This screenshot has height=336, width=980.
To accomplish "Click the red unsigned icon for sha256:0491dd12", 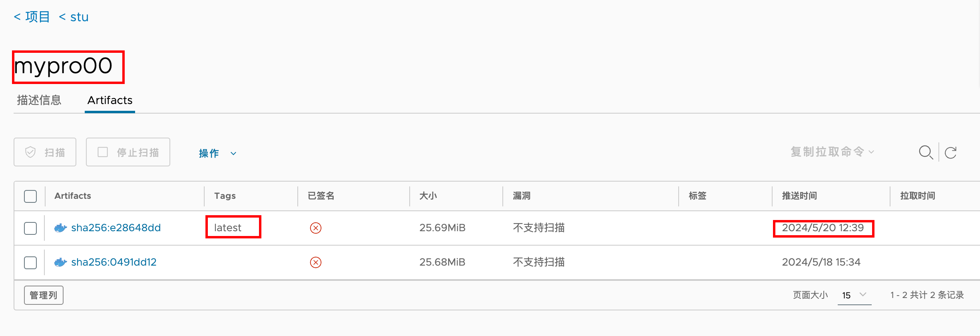I will [316, 262].
